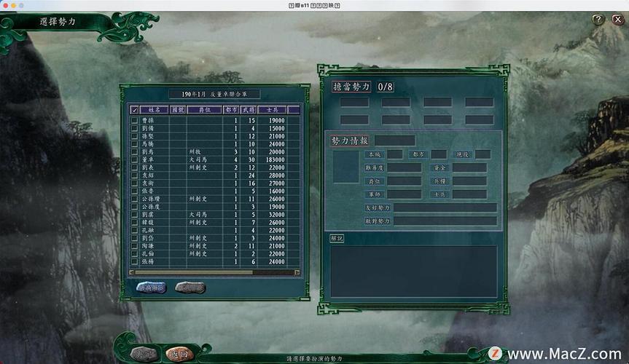Click the scenario title 190年1月 反董卓聯合軍
Screen dimensions: 629x364
pyautogui.click(x=214, y=94)
